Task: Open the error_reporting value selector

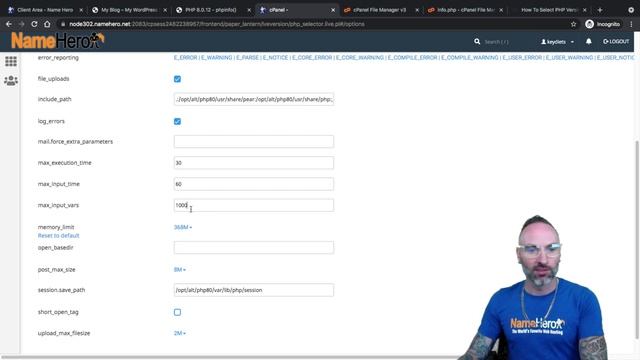Action: [x=404, y=58]
